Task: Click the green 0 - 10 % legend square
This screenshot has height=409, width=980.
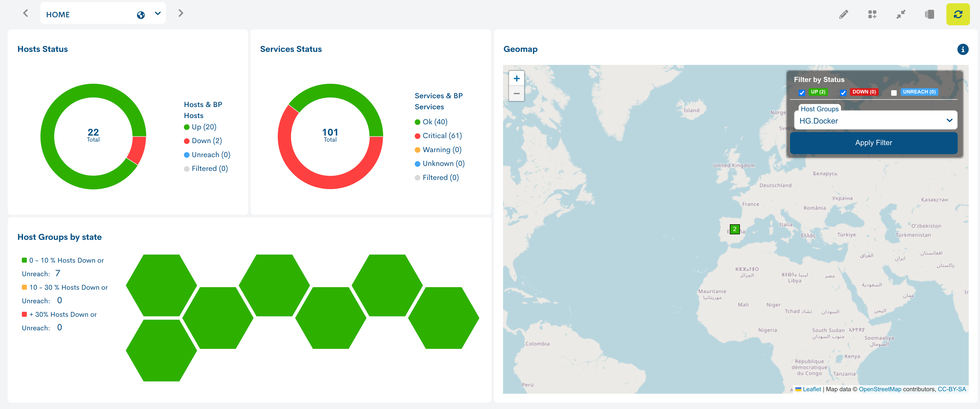Action: click(x=24, y=260)
